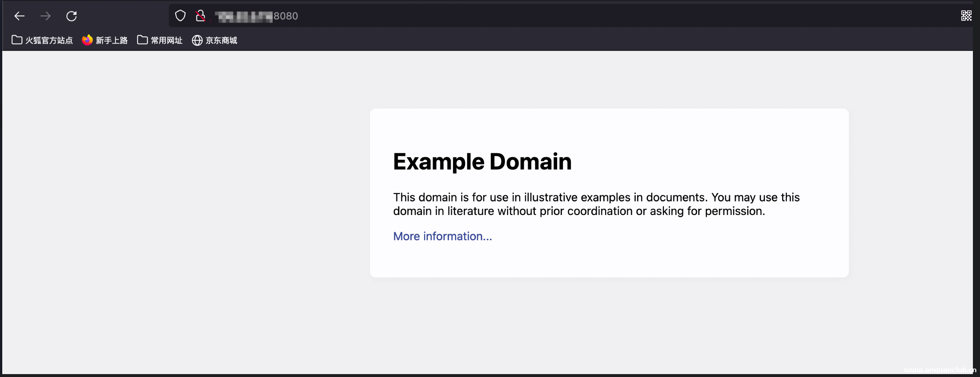Expand the 火狐官方站点 bookmark folder
Screen dimensions: 980x377
(x=49, y=40)
